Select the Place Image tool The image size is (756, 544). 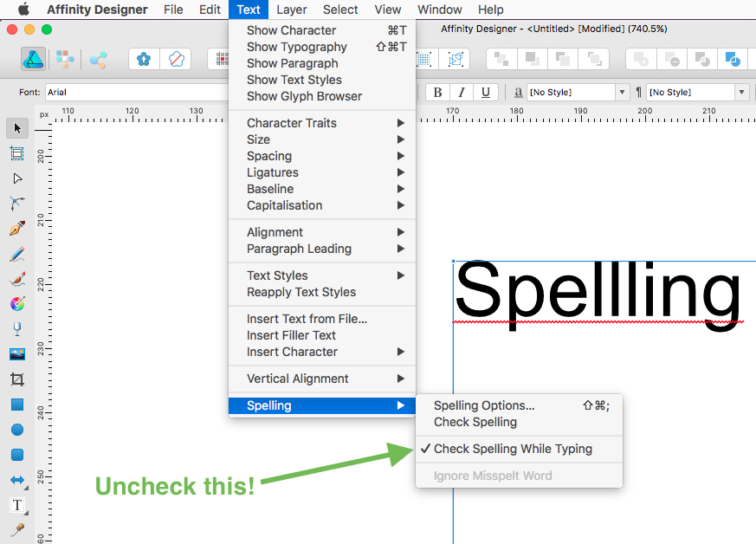(17, 354)
